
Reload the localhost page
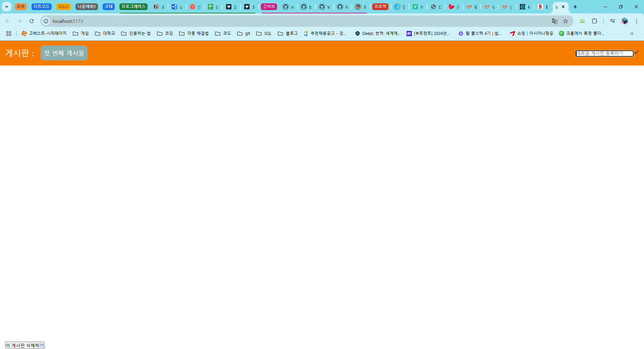[x=32, y=21]
